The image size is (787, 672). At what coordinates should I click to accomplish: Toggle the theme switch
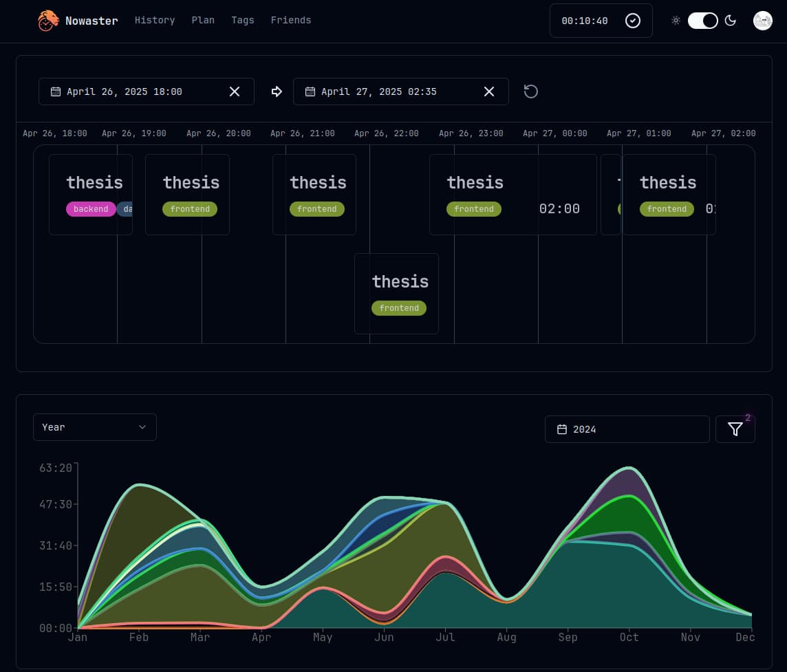click(702, 21)
